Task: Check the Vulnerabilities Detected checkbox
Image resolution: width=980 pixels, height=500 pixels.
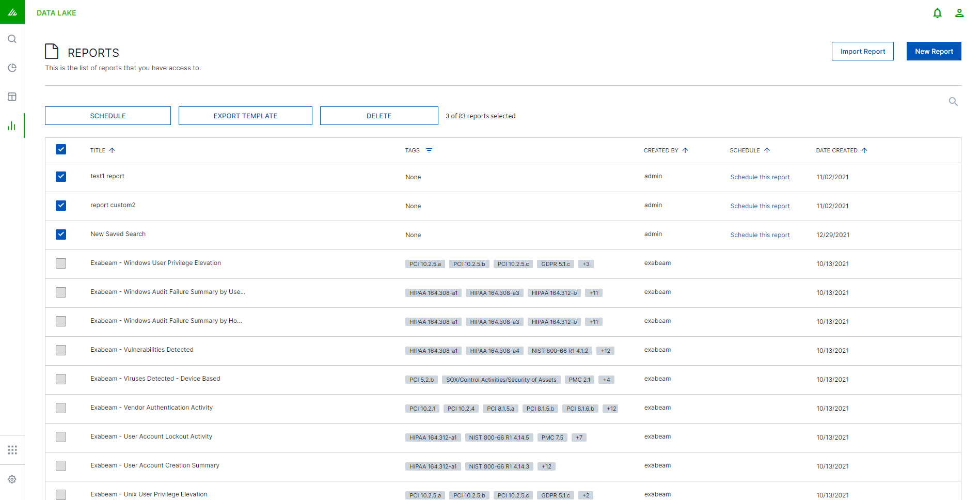Action: tap(61, 350)
